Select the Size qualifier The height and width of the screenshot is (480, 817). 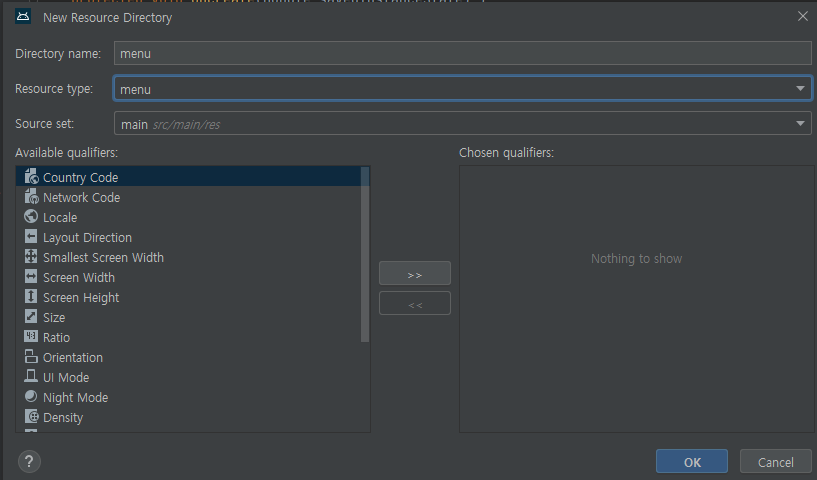189,317
